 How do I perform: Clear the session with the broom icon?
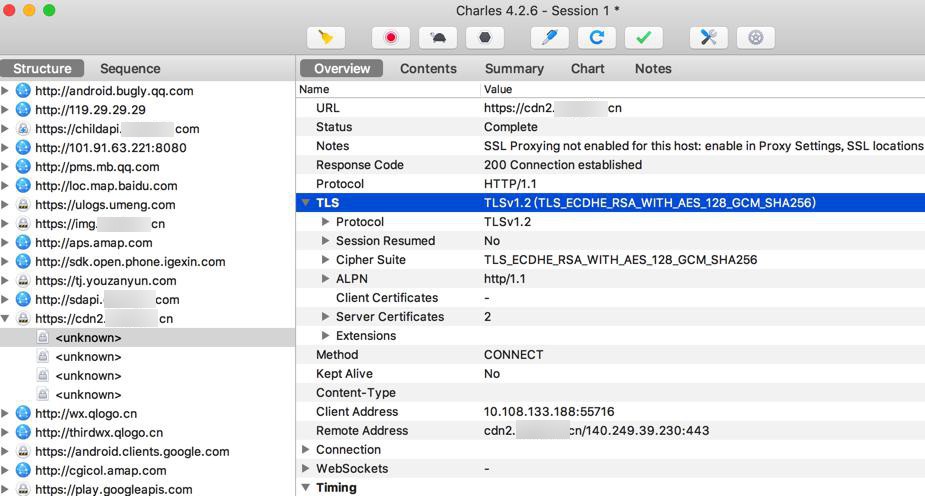coord(325,38)
